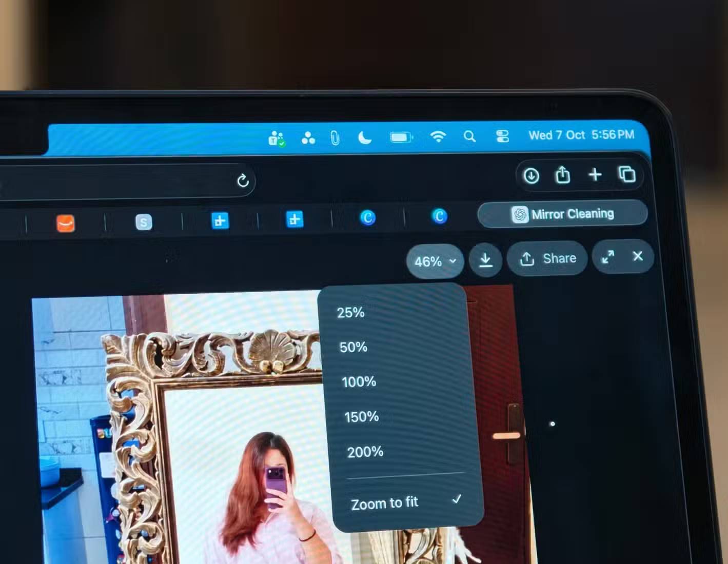Open the first blue plus favicon tab
Image resolution: width=728 pixels, height=564 pixels.
[x=220, y=220]
